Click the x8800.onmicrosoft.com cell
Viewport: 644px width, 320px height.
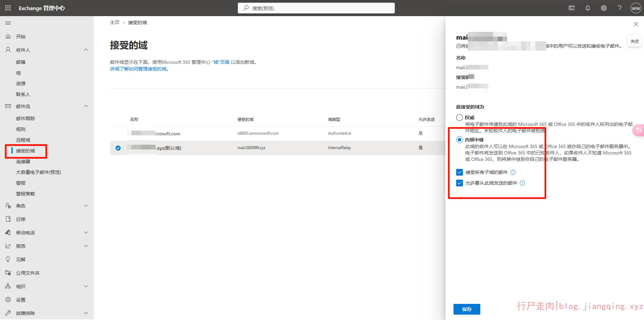click(x=258, y=133)
